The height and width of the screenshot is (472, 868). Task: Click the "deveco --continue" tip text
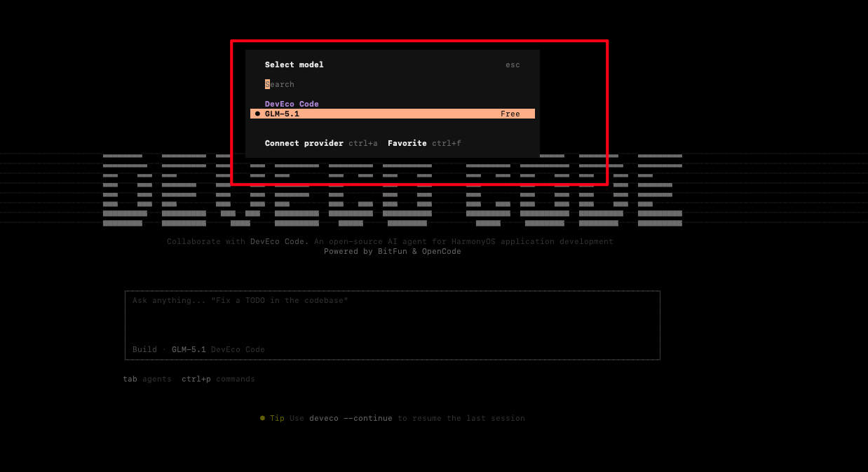pyautogui.click(x=351, y=418)
